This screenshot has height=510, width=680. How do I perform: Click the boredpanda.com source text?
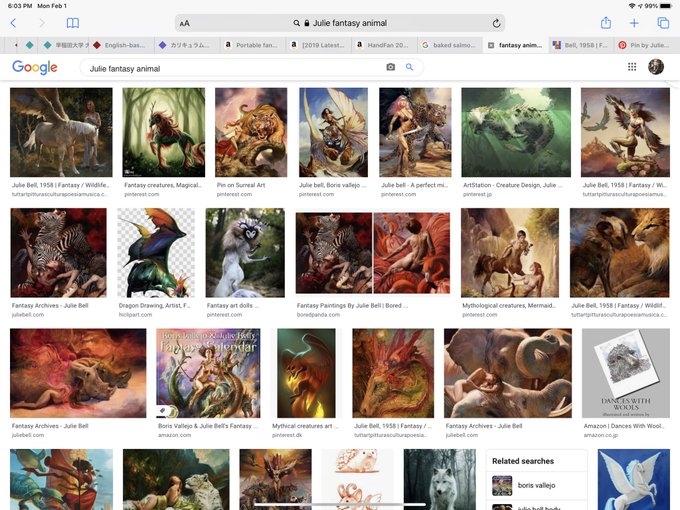click(x=318, y=315)
